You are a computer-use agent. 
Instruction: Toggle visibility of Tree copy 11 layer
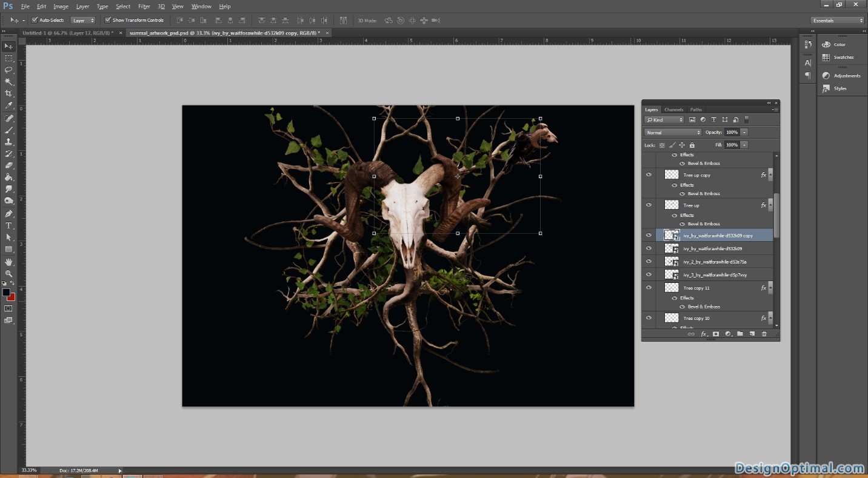click(x=649, y=288)
